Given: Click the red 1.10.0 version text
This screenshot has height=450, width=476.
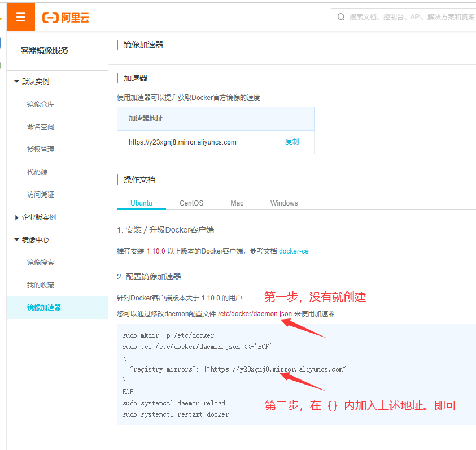Looking at the screenshot, I should click(156, 251).
